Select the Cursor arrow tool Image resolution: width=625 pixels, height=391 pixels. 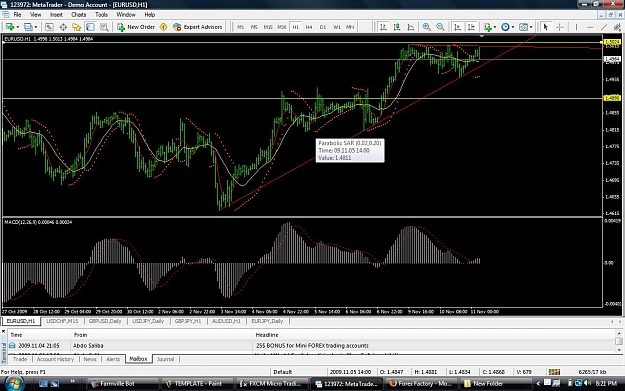[546, 27]
